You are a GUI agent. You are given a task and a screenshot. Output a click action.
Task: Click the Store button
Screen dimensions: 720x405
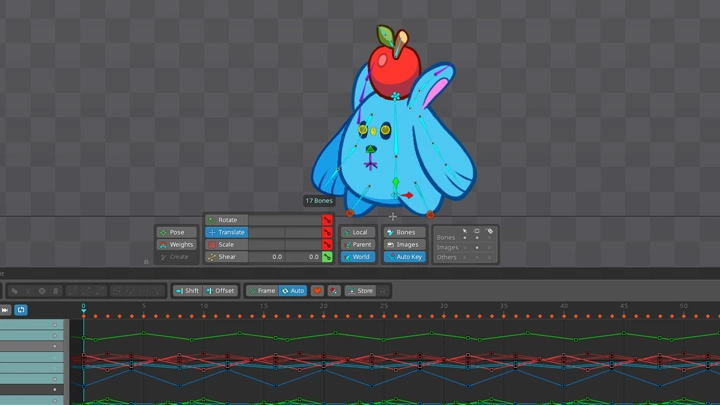pyautogui.click(x=360, y=291)
